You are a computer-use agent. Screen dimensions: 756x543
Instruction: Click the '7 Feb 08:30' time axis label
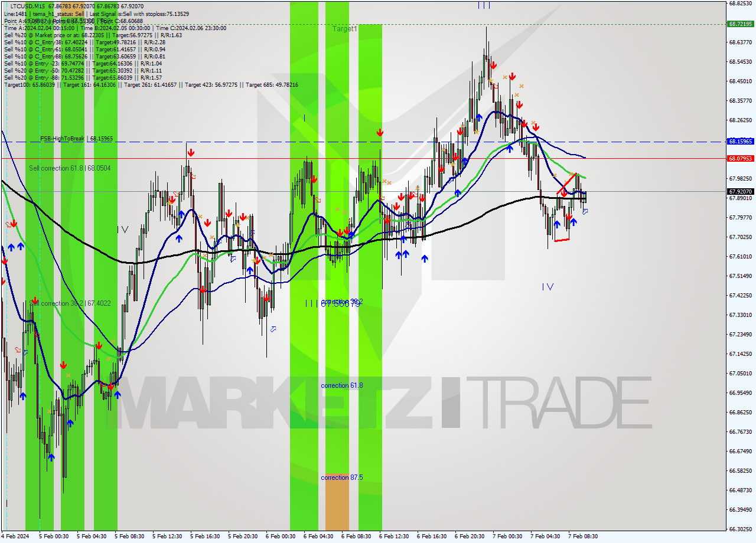point(583,537)
